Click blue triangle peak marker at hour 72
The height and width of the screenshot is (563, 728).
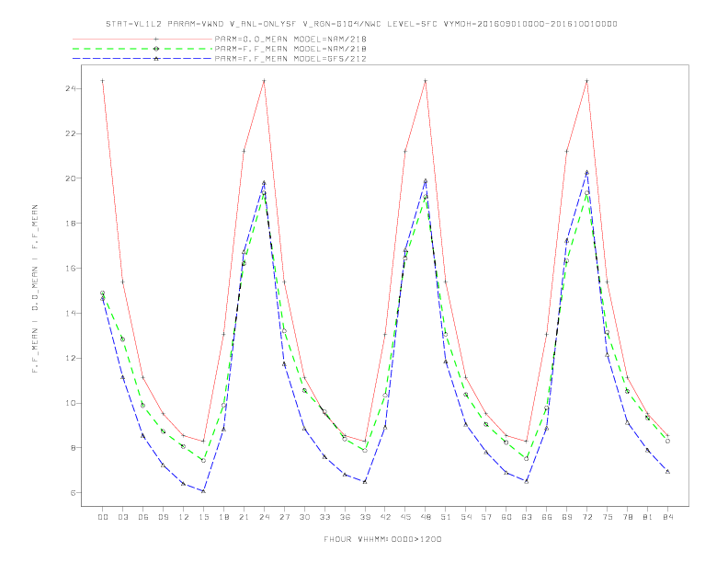click(x=586, y=172)
